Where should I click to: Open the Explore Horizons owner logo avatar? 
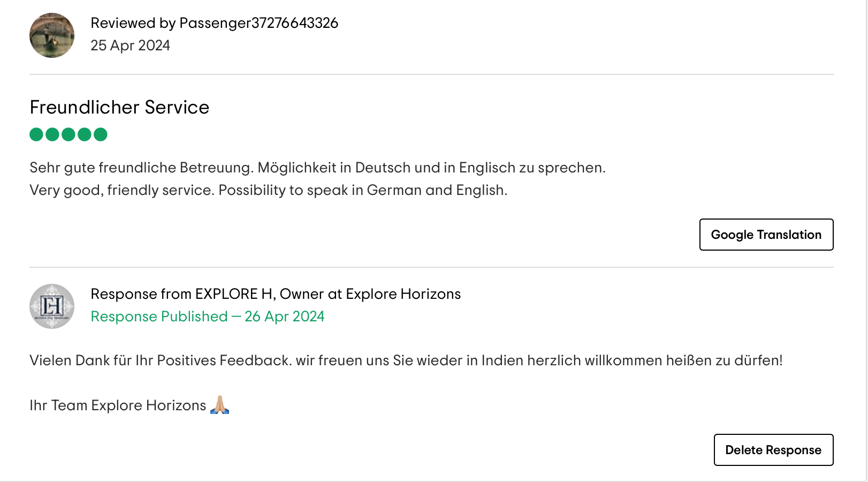tap(52, 306)
